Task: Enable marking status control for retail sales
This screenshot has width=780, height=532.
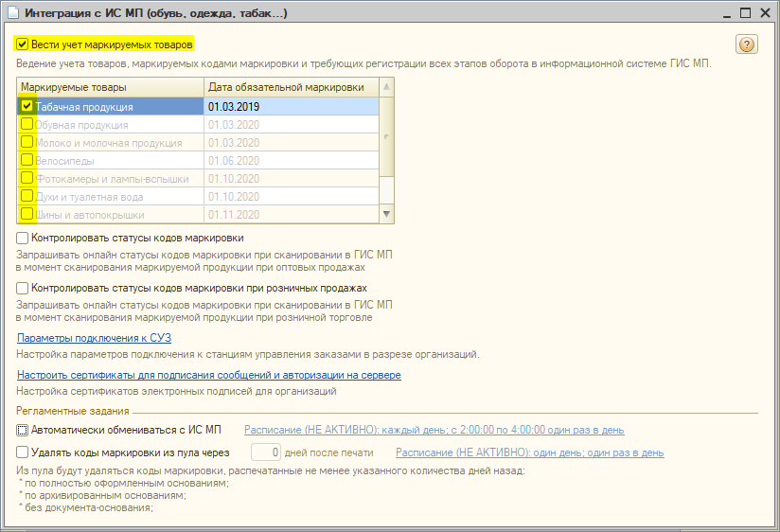Action: 22,288
